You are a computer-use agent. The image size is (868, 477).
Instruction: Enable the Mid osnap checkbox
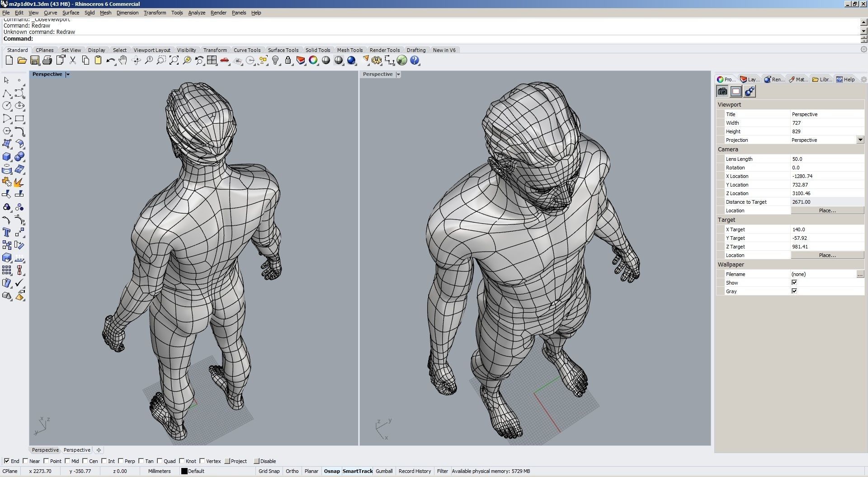[x=67, y=461]
